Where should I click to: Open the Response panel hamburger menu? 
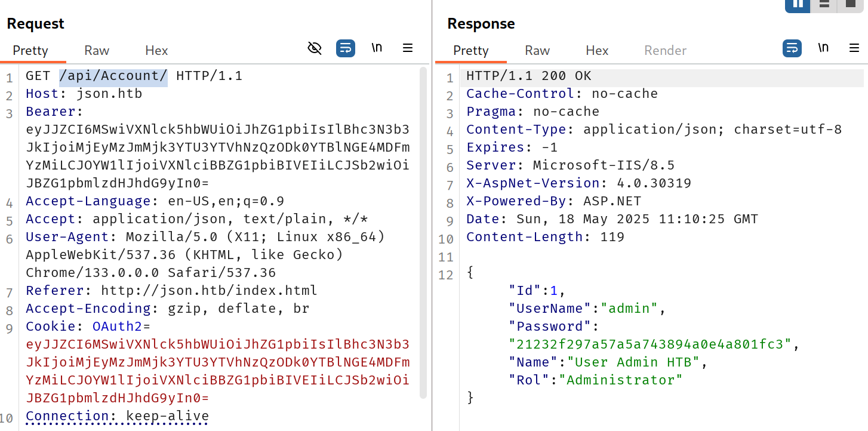click(854, 48)
